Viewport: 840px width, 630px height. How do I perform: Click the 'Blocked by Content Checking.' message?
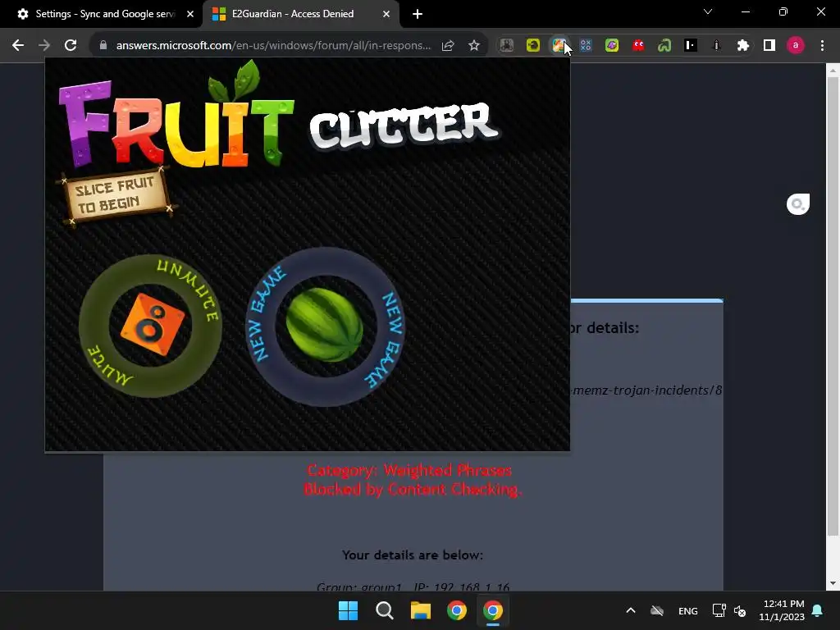point(413,489)
